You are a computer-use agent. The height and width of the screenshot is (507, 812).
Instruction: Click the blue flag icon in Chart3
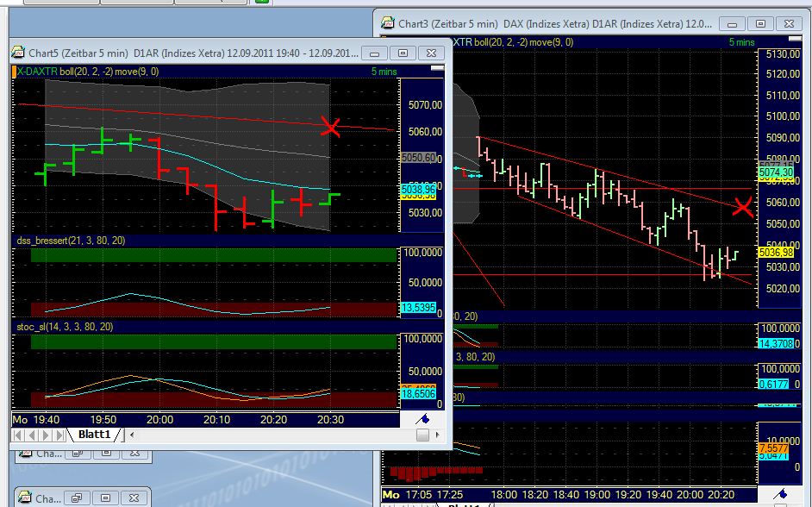tap(780, 493)
